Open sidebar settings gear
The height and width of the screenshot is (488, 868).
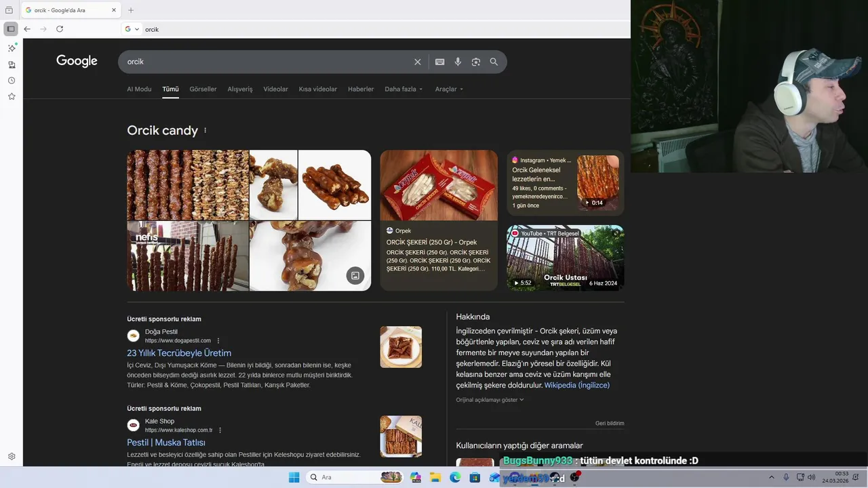coord(12,457)
